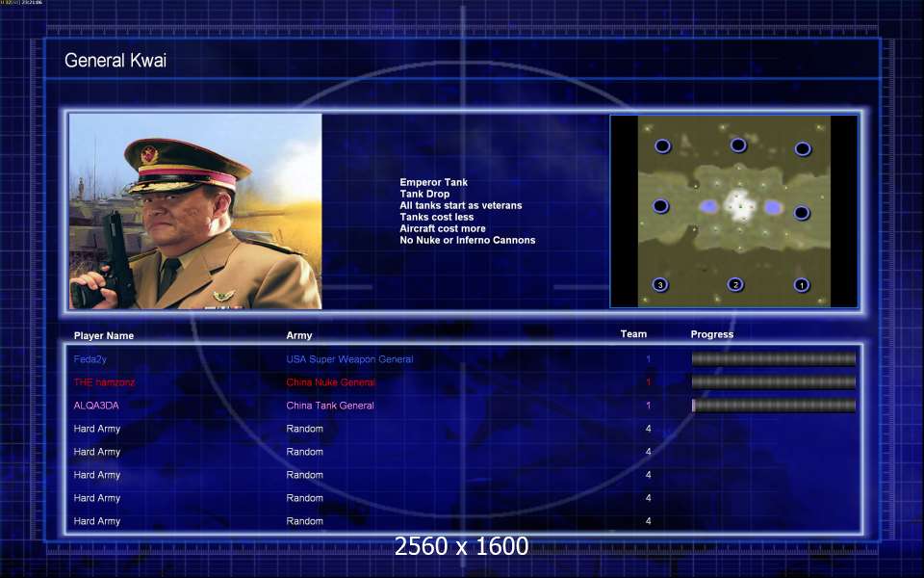Image resolution: width=924 pixels, height=578 pixels.
Task: Click General Kwai's portrait image
Action: (x=195, y=211)
